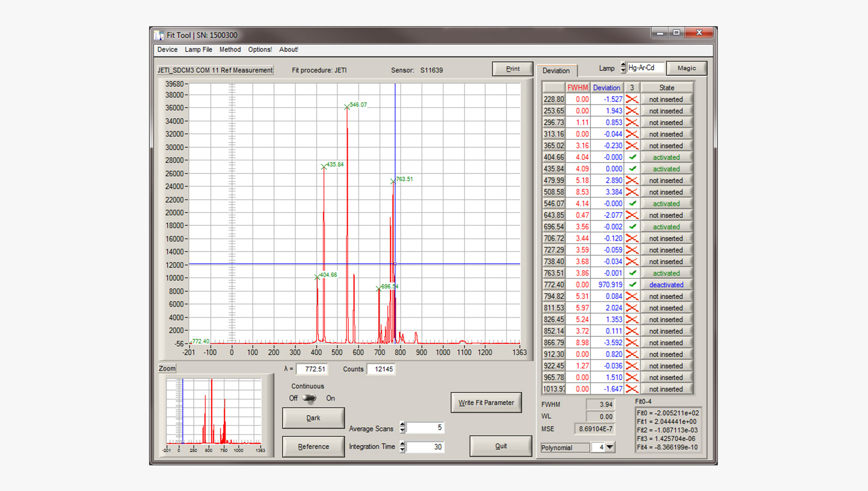868x491 pixels.
Task: Toggle green check for line 404.66
Action: pyautogui.click(x=632, y=157)
